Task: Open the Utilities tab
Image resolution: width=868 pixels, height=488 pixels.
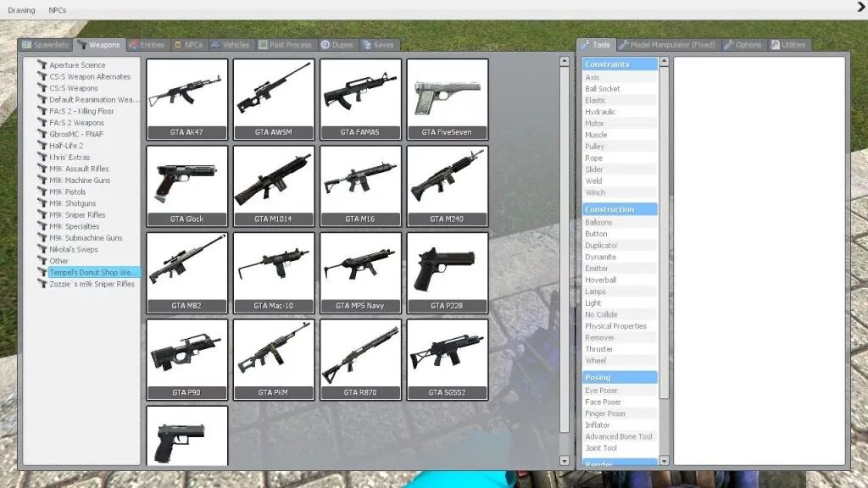Action: [x=788, y=45]
